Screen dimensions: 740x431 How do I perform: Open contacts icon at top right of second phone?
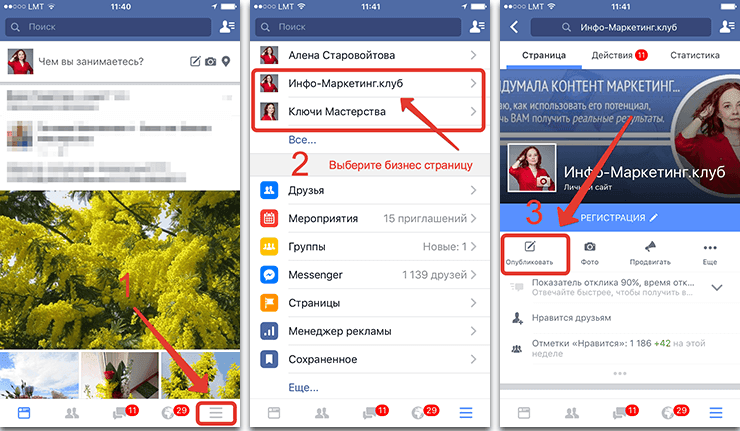click(x=477, y=26)
